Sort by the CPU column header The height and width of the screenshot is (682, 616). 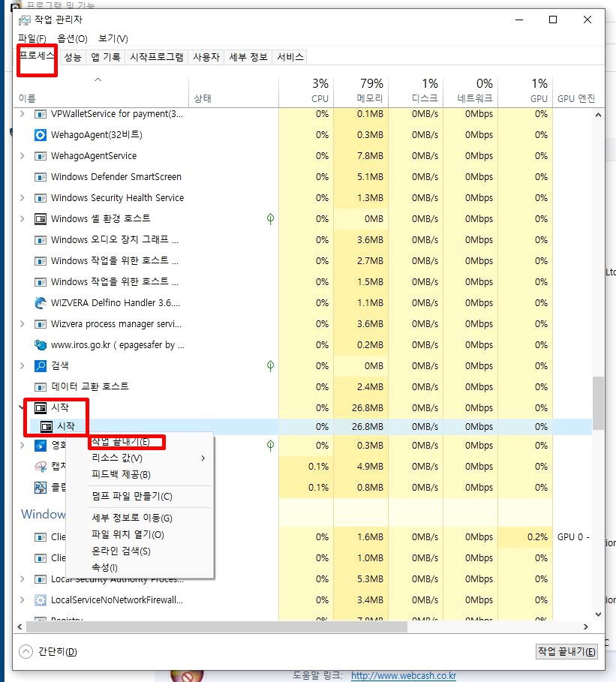tap(306, 92)
